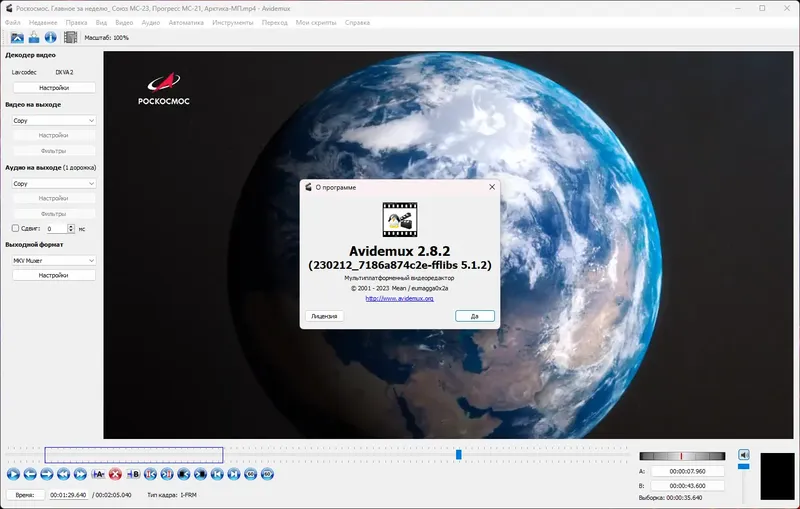Screen dimensions: 800x509
Task: Click the selected A-B region on the timeline
Action: point(134,455)
